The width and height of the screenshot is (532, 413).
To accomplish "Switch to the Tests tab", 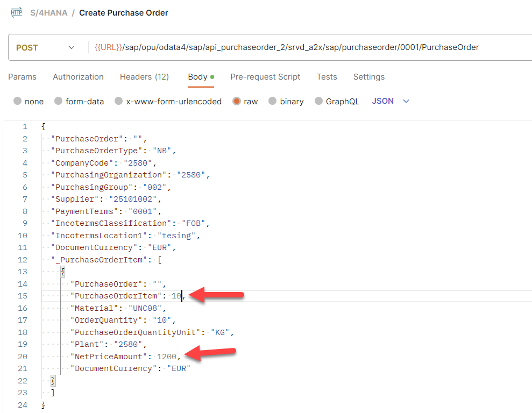I will (327, 77).
